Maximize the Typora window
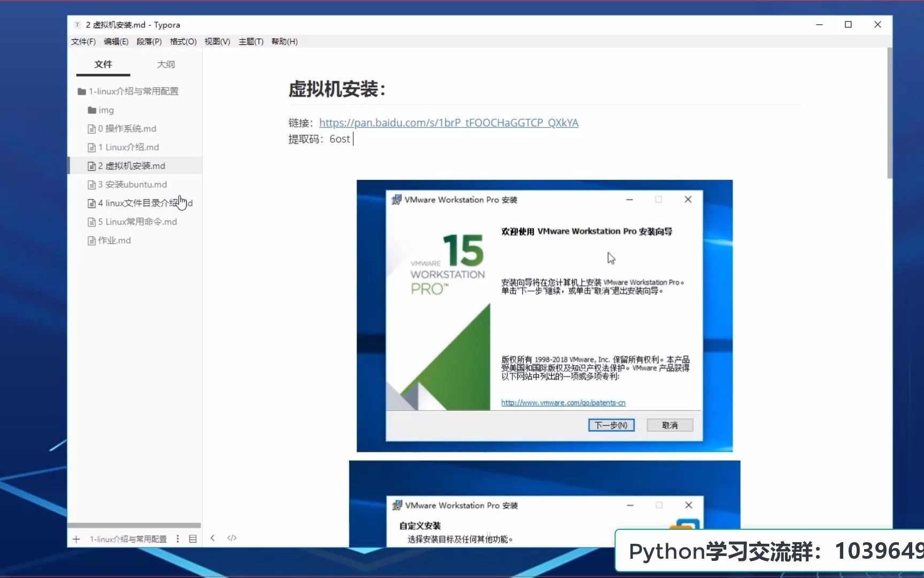This screenshot has width=924, height=578. tap(848, 25)
